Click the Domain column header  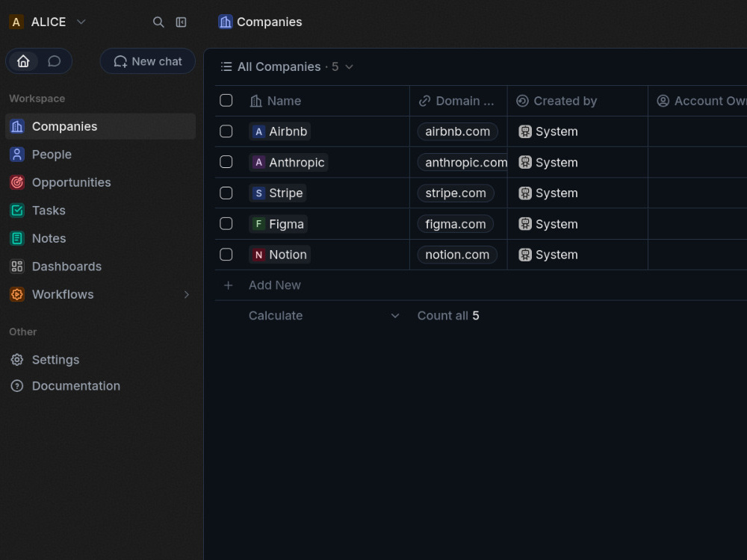[x=459, y=101]
